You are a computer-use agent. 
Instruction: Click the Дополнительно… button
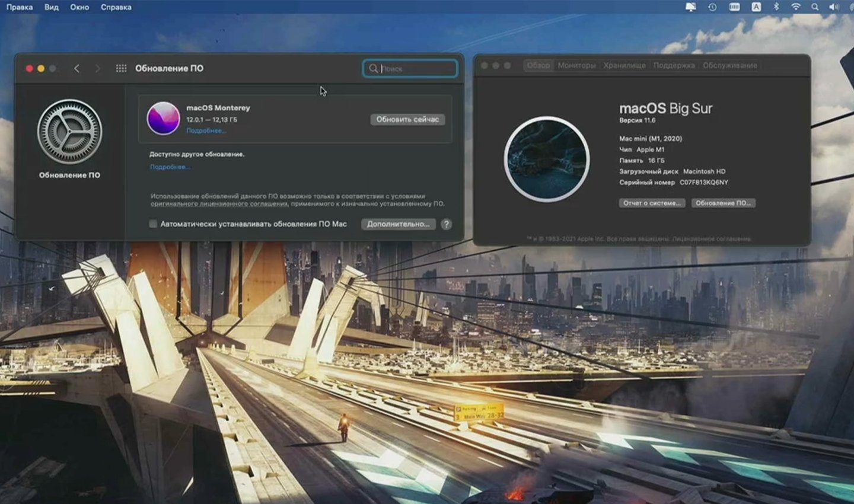(x=398, y=224)
